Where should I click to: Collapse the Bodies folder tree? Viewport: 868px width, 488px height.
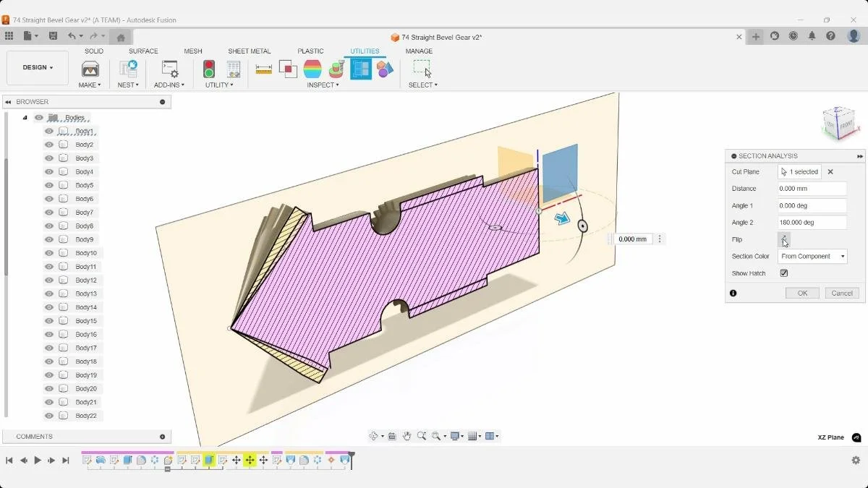(x=25, y=118)
